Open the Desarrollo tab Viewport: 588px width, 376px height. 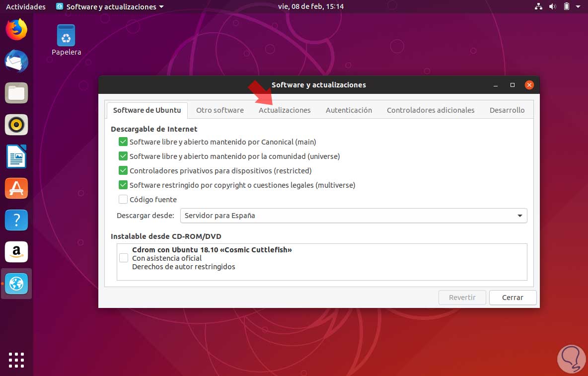tap(507, 110)
